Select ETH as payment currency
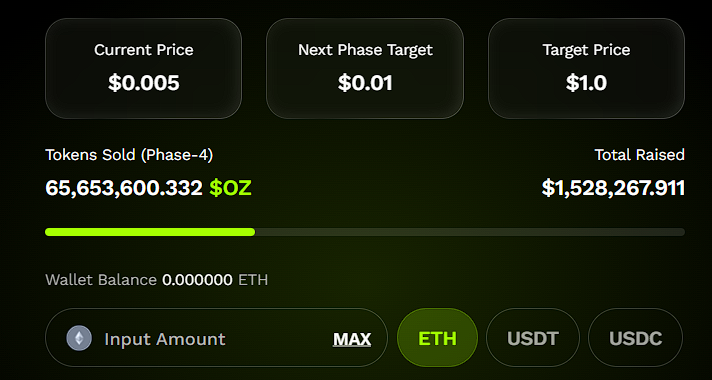The width and height of the screenshot is (712, 380). (x=437, y=338)
